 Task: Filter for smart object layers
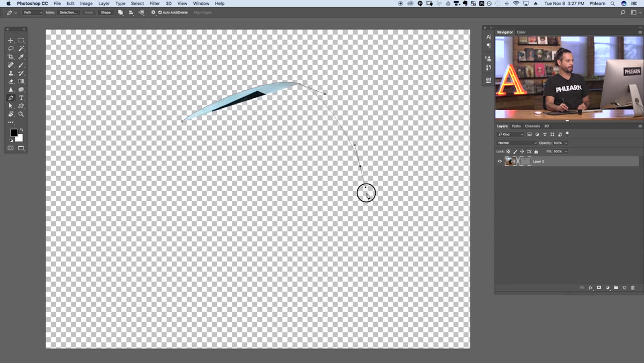[560, 134]
